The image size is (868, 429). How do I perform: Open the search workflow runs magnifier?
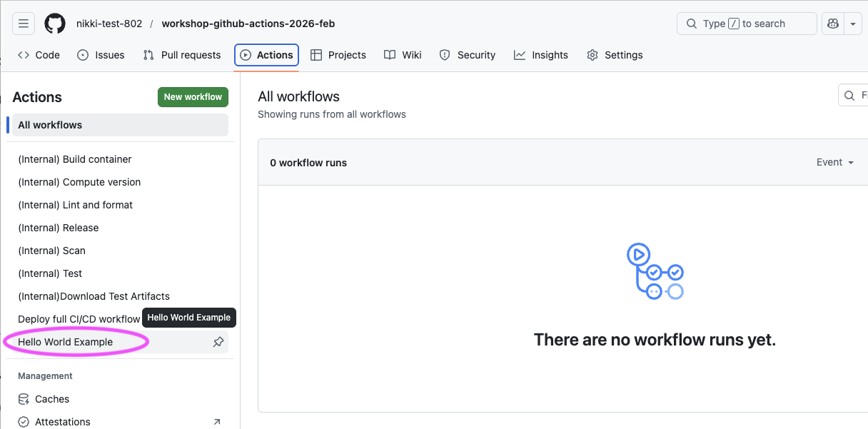pos(849,94)
